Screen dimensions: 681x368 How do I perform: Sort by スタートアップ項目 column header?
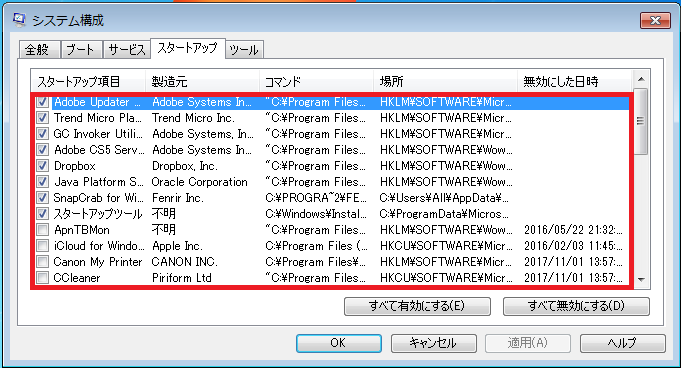pos(88,81)
